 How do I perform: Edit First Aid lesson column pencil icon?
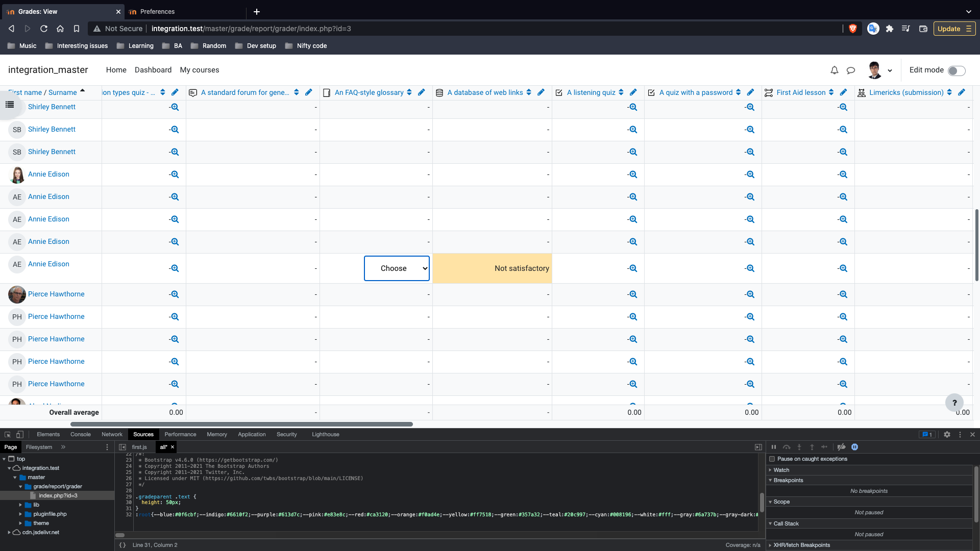(843, 92)
